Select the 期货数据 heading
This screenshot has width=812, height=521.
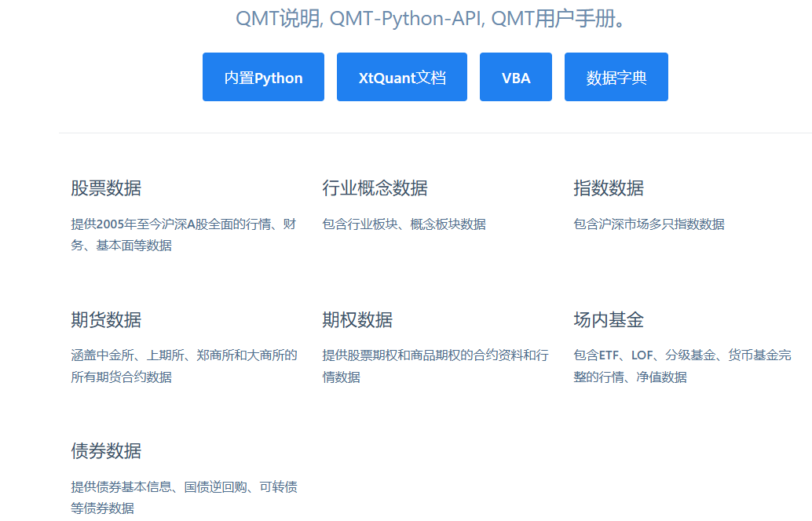106,319
